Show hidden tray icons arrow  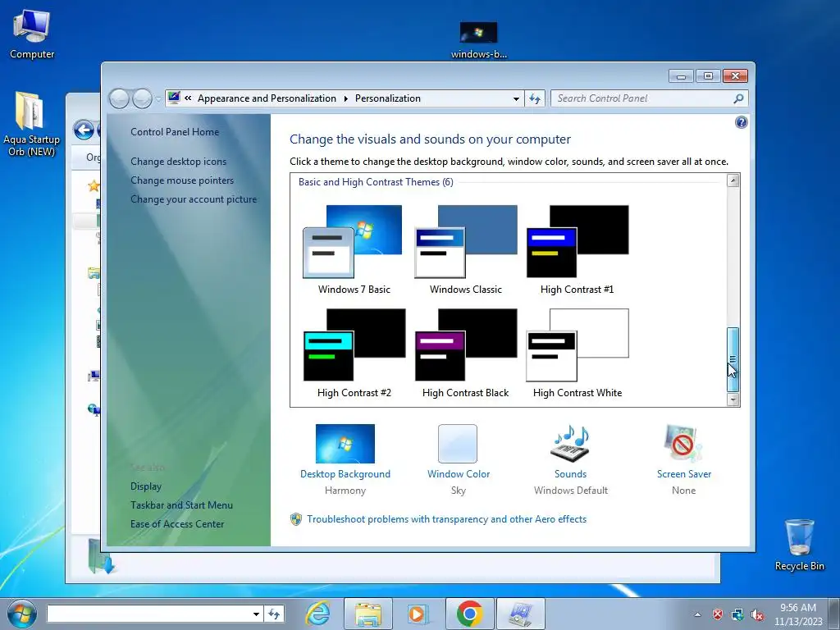click(697, 614)
